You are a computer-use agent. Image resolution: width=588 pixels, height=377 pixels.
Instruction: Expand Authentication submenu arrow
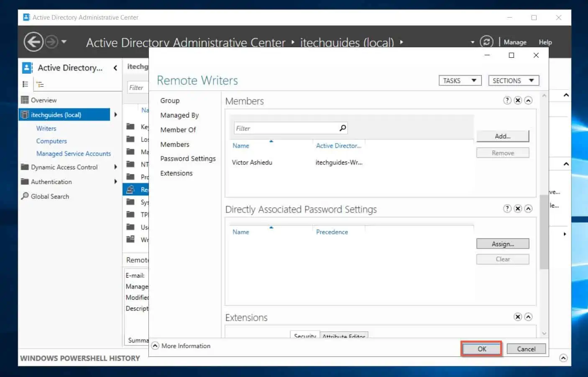115,182
